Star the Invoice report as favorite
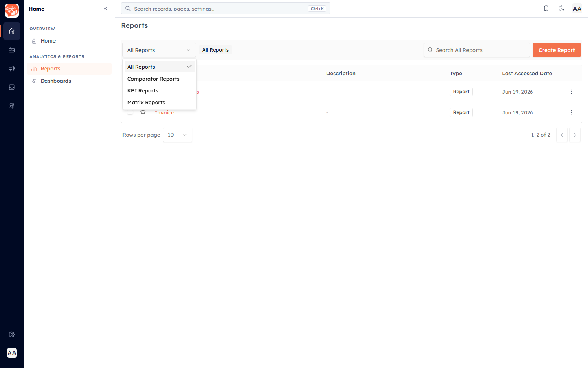 [x=143, y=112]
